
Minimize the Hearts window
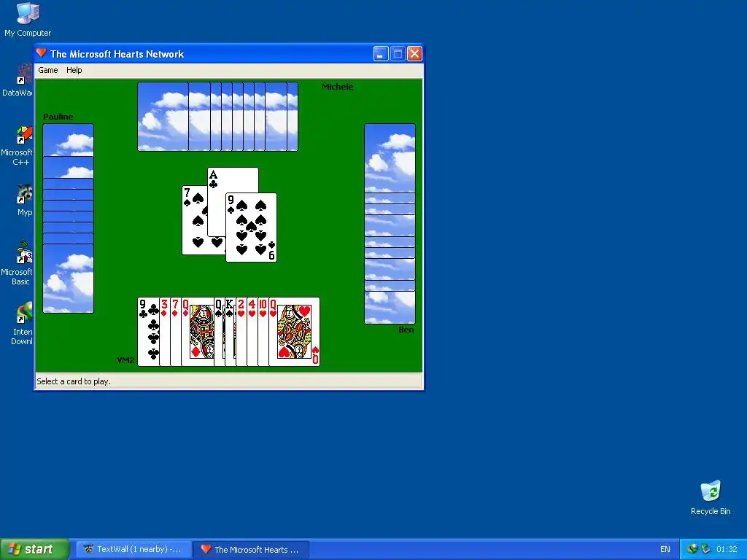pos(381,54)
